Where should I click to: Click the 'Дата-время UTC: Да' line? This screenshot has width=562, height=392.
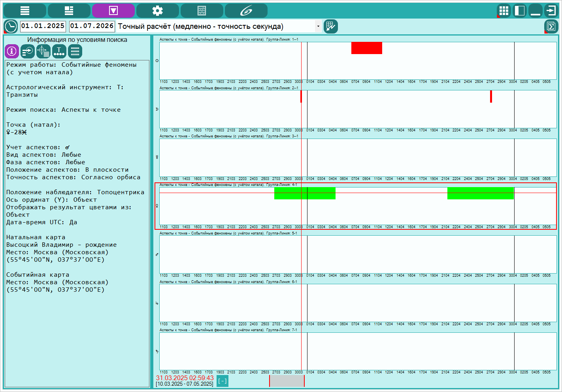(x=41, y=222)
